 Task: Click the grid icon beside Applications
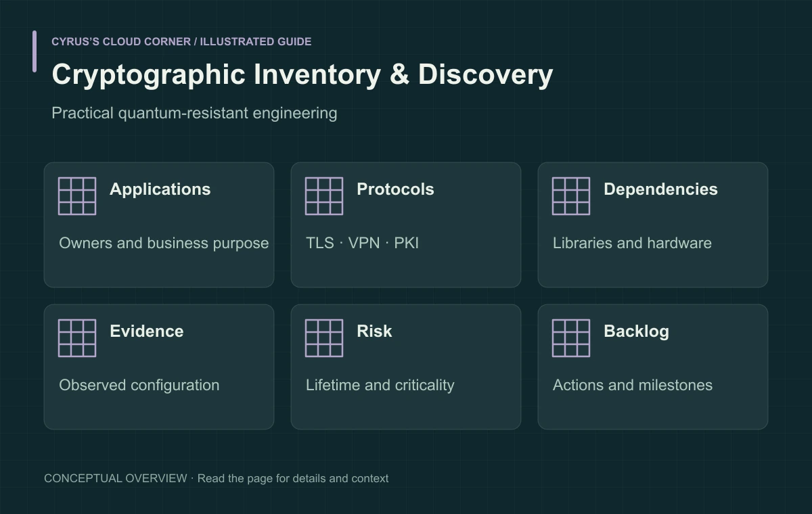pyautogui.click(x=77, y=196)
